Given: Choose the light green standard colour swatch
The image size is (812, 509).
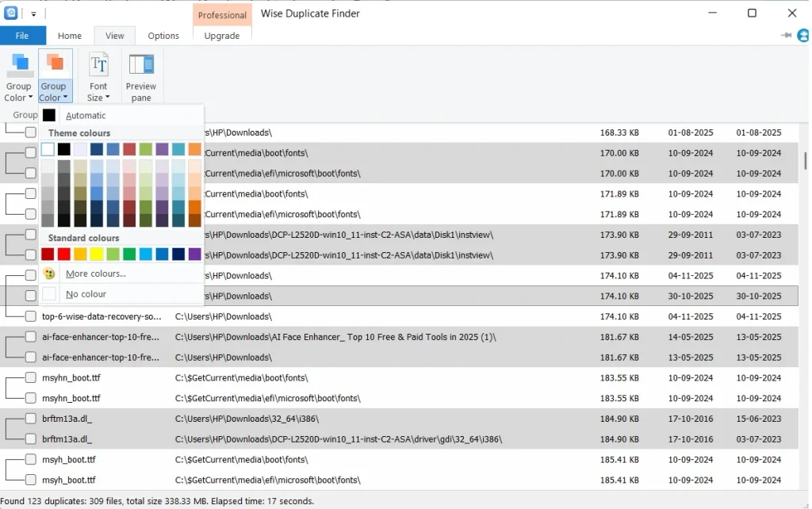Looking at the screenshot, I should [x=113, y=254].
